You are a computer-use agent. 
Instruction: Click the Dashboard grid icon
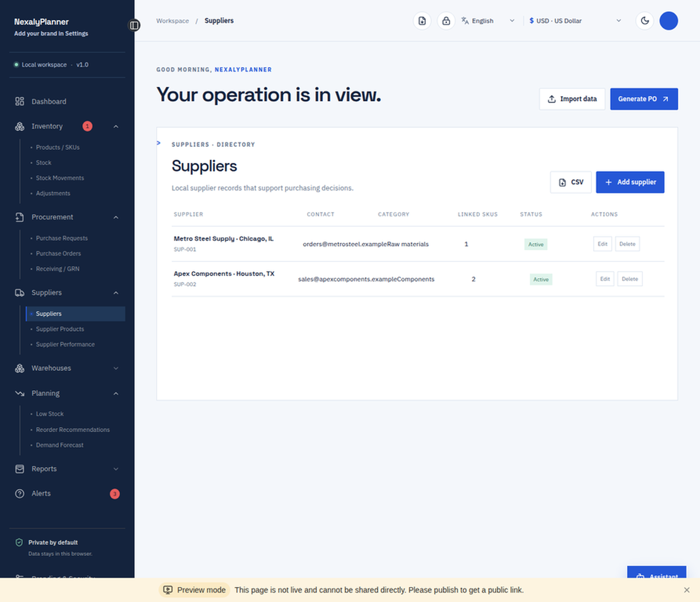tap(20, 101)
